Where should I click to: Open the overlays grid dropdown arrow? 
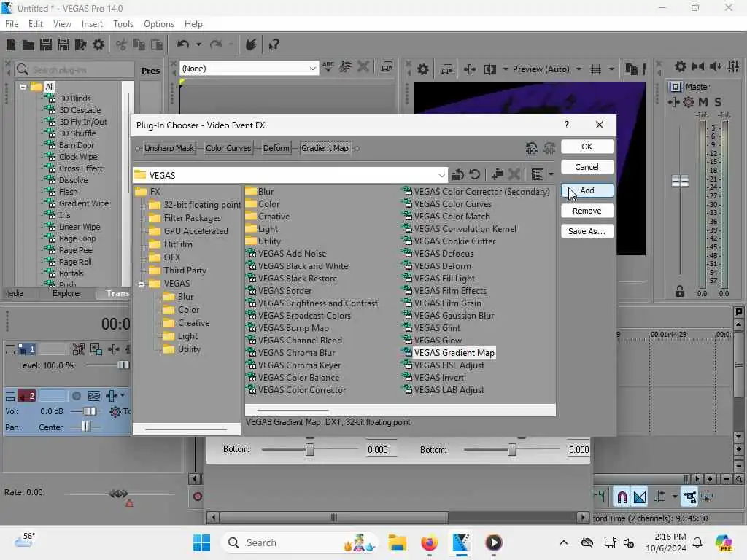611,69
